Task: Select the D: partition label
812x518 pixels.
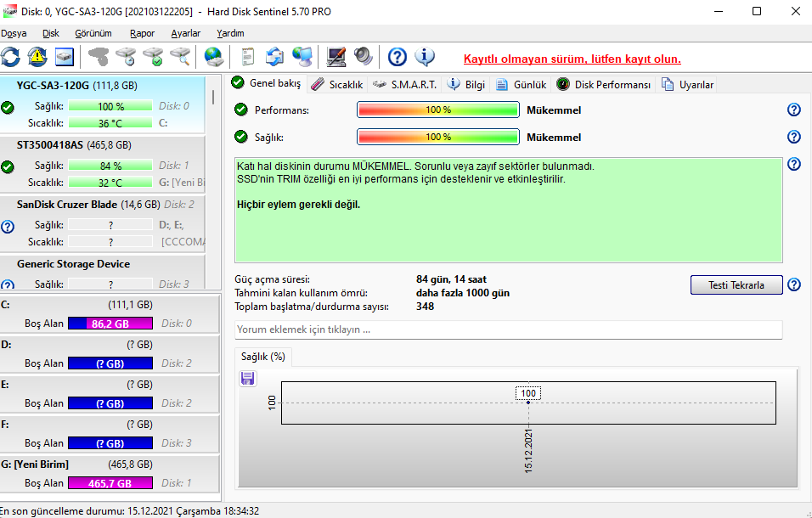Action: (x=6, y=345)
